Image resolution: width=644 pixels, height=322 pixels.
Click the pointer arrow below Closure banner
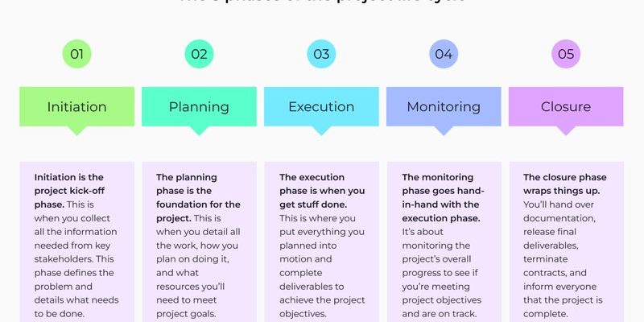(566, 130)
